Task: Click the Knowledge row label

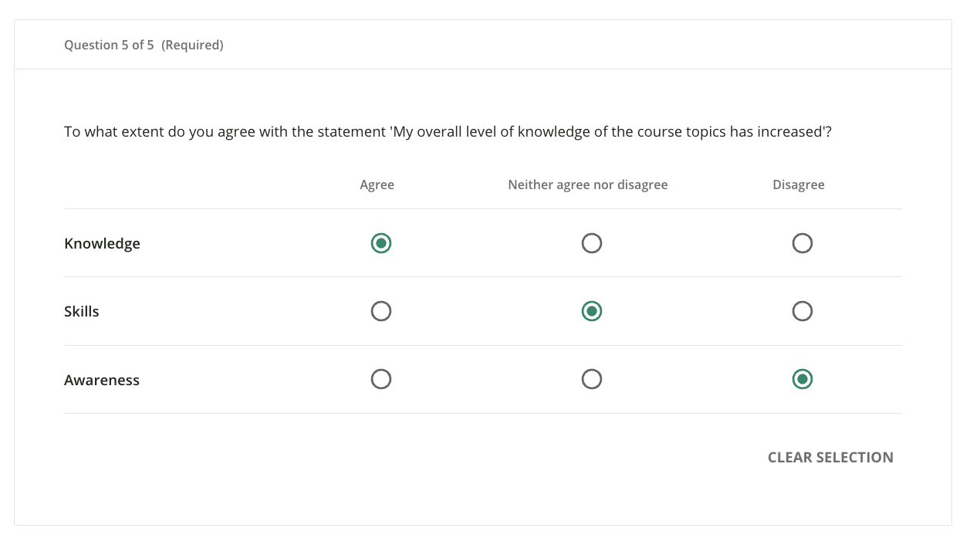Action: point(102,243)
